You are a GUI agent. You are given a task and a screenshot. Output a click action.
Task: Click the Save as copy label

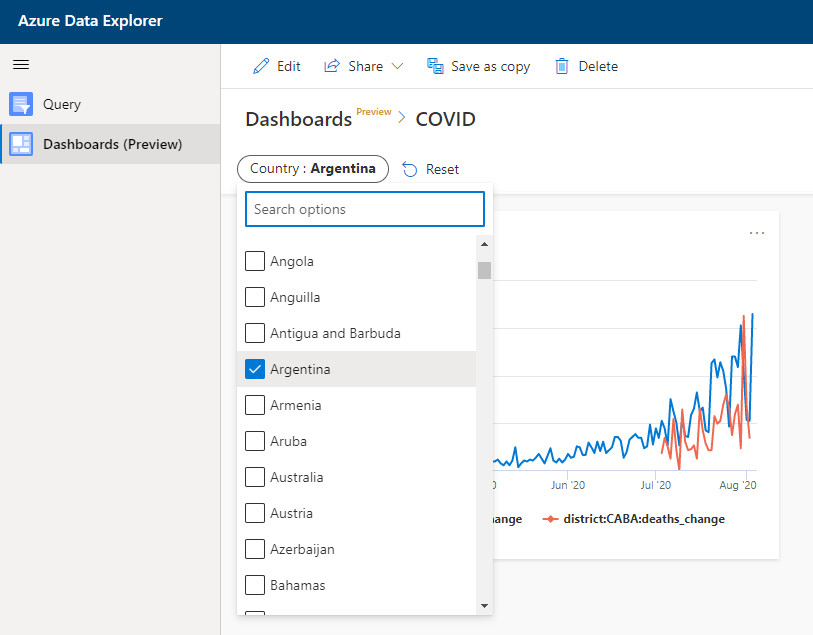(x=490, y=67)
